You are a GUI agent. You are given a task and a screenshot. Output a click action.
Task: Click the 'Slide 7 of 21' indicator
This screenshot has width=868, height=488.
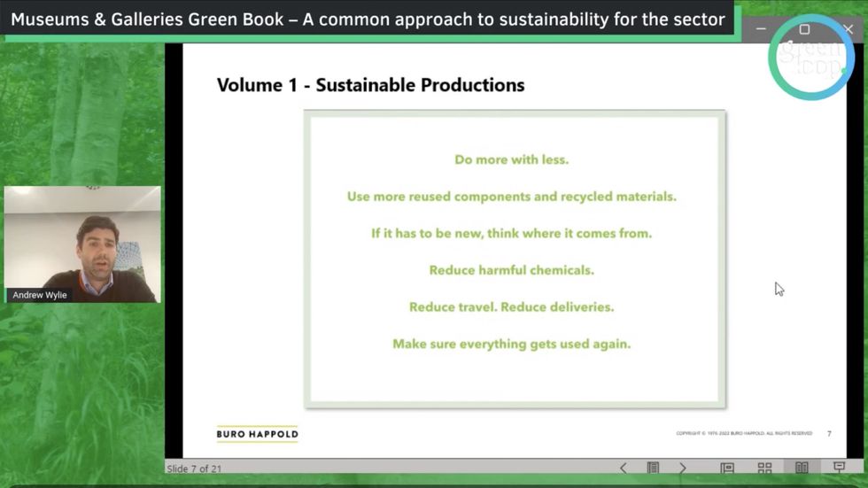coord(194,469)
